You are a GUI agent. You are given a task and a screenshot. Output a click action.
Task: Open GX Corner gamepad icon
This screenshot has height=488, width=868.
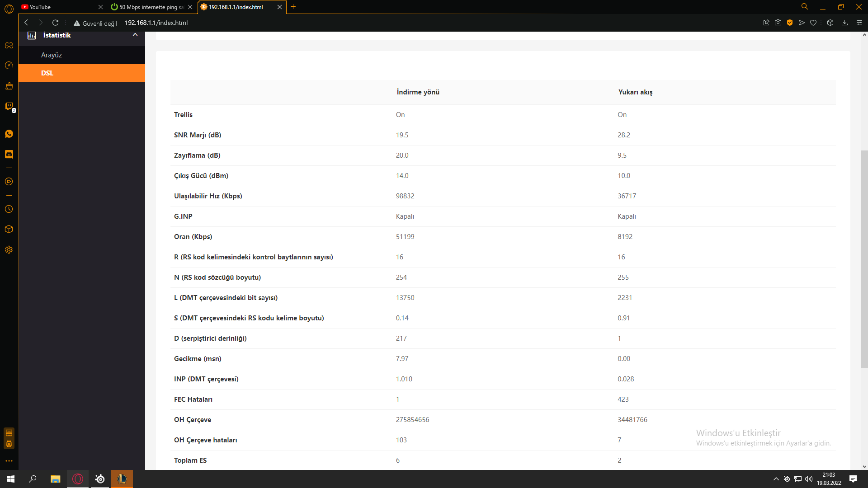(9, 45)
